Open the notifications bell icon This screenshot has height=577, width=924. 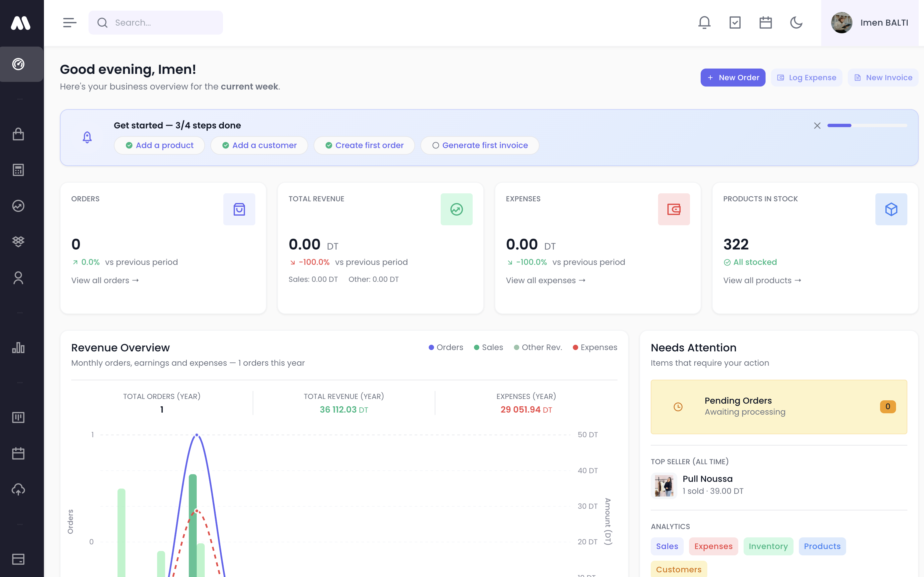tap(704, 23)
